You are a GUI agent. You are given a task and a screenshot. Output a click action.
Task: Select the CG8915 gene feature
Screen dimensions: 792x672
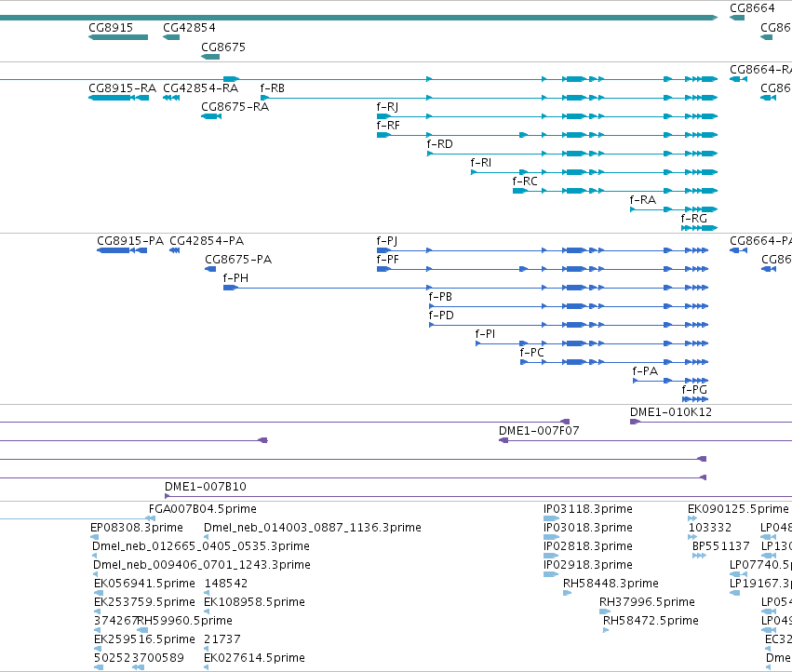point(118,37)
